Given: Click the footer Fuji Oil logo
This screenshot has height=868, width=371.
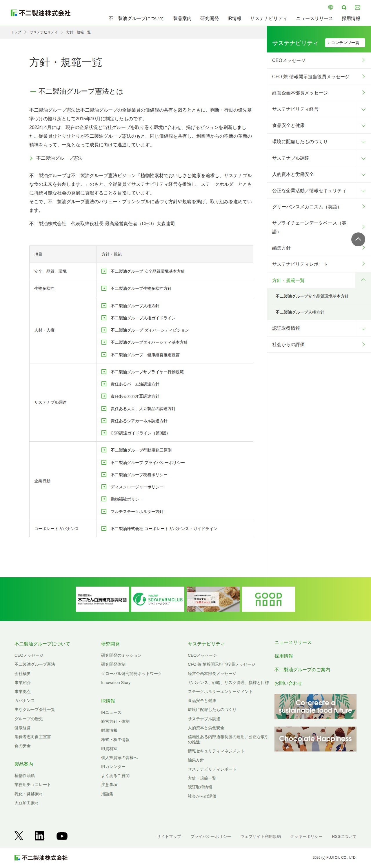Looking at the screenshot, I should click(41, 858).
